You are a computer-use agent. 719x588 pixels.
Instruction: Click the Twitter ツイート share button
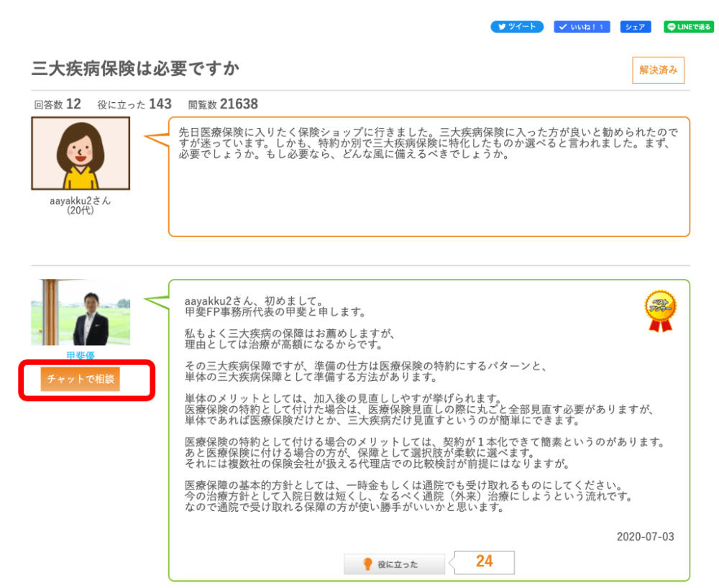517,27
